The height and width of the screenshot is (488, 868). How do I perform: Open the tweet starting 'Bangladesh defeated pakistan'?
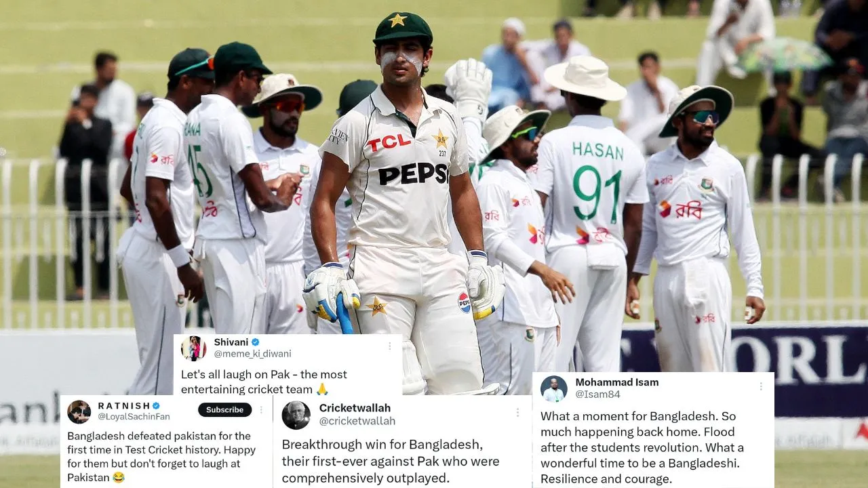(x=161, y=456)
